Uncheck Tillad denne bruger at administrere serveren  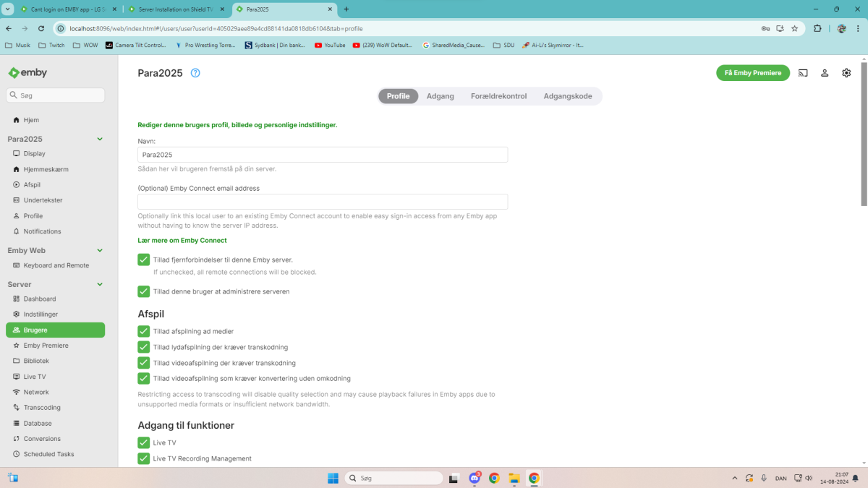(143, 291)
